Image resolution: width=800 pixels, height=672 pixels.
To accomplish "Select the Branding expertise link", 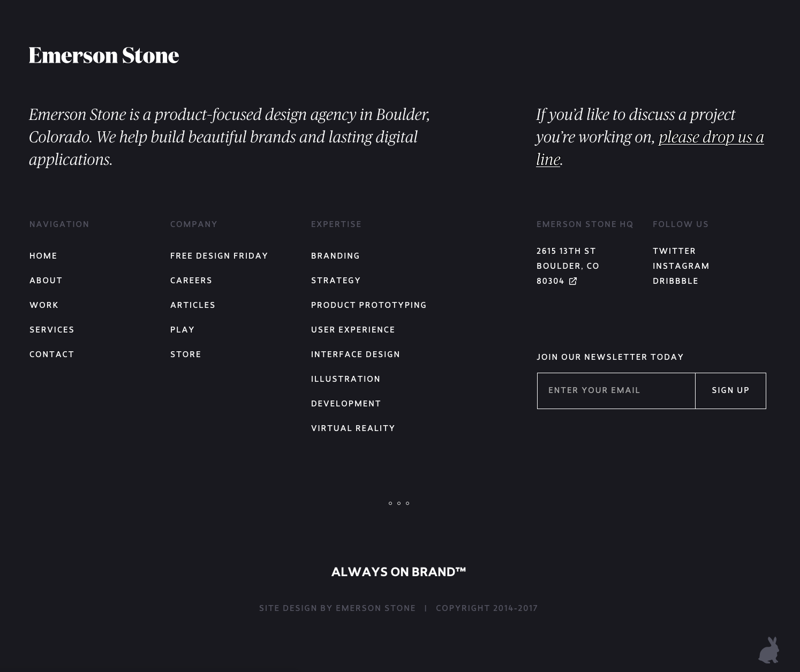I will pos(335,256).
